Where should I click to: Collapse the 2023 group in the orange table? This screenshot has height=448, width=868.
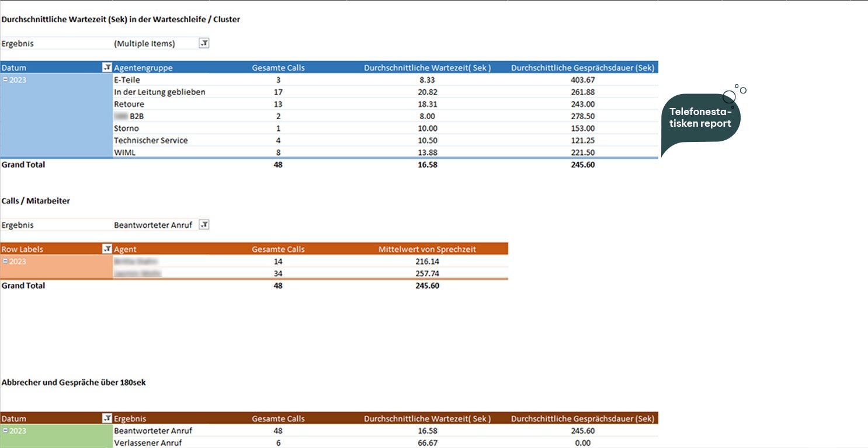[5, 262]
